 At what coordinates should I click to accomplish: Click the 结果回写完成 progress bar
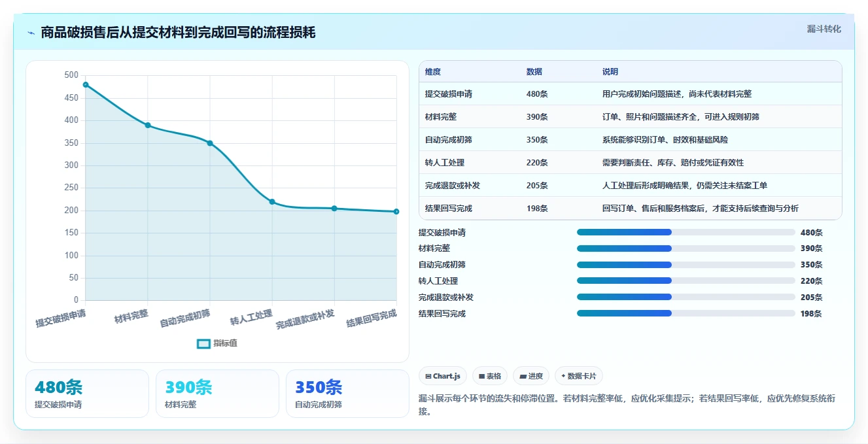(x=686, y=313)
